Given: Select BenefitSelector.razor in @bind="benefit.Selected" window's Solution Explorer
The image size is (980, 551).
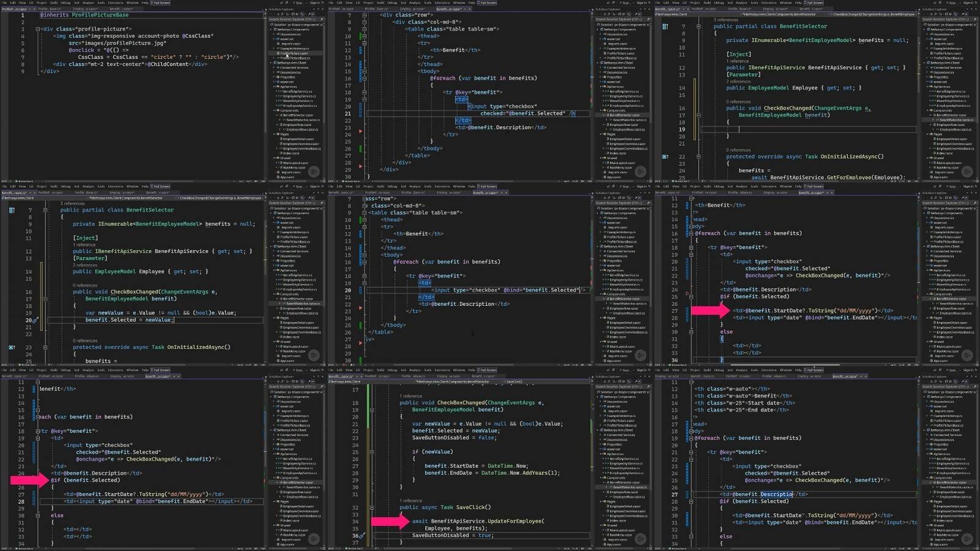Looking at the screenshot, I should pos(624,299).
